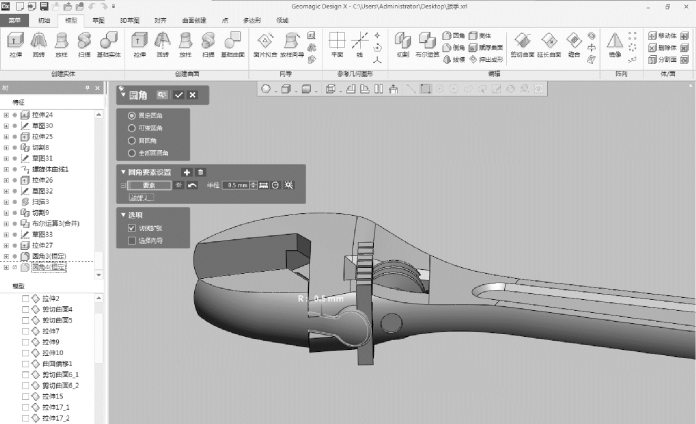This screenshot has height=424, width=696.
Task: Confirm the fillet with the checkmark icon
Action: tap(178, 94)
